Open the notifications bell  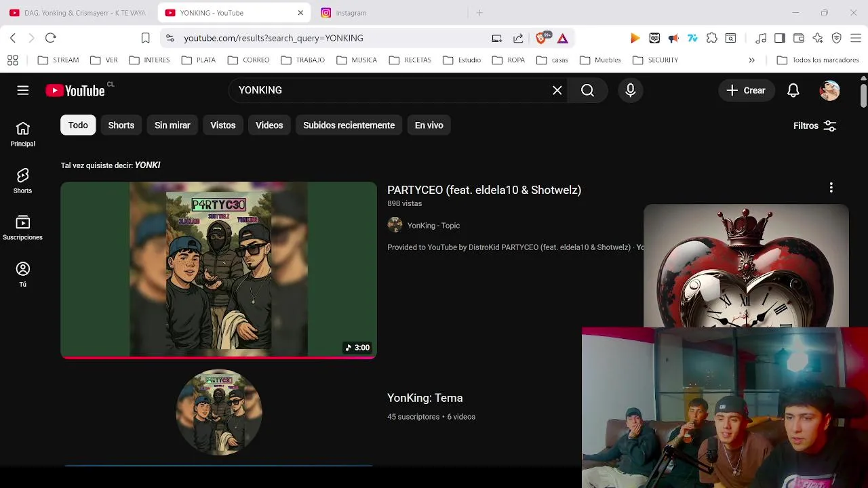[793, 90]
